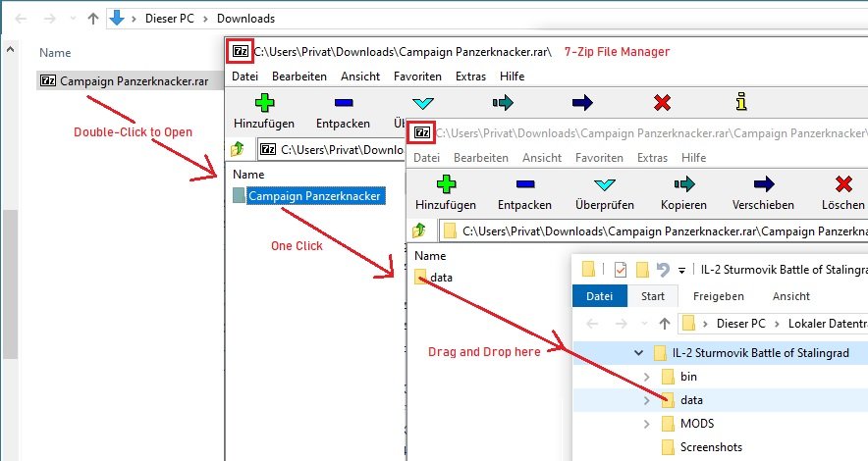The image size is (868, 461).
Task: Switch to Freigeben ribbon tab
Action: 719,296
